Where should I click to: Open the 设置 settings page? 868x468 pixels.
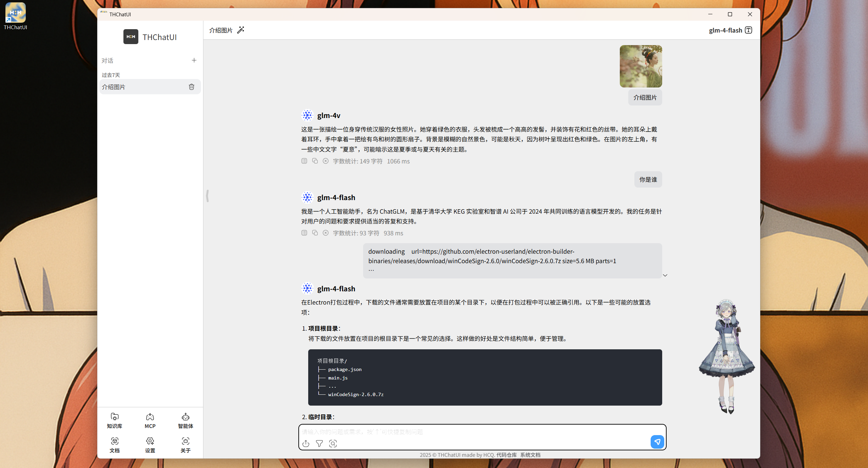tap(150, 445)
